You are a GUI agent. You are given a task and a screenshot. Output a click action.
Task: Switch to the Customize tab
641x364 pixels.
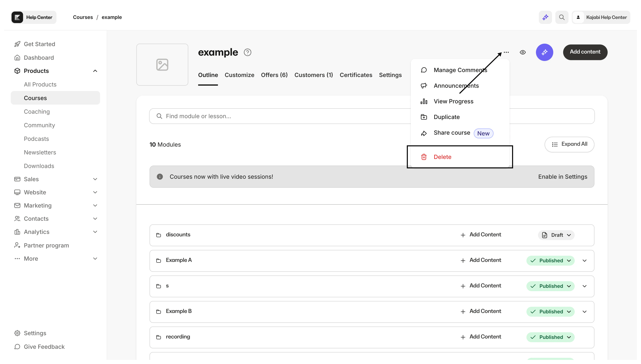click(239, 75)
